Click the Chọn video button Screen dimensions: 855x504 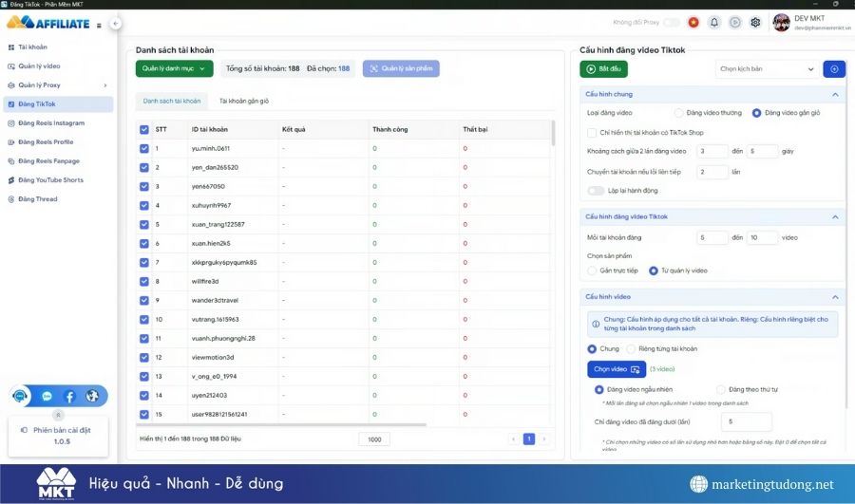tap(617, 369)
